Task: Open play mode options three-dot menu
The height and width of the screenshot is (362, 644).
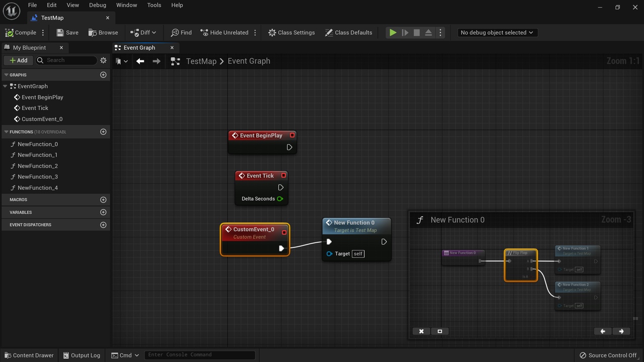Action: point(440,32)
